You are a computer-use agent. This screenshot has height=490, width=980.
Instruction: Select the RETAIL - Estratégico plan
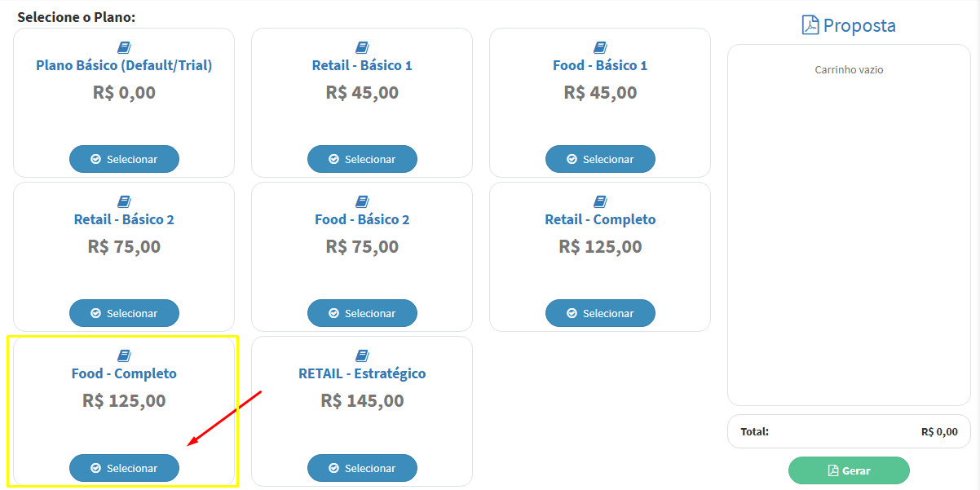362,468
